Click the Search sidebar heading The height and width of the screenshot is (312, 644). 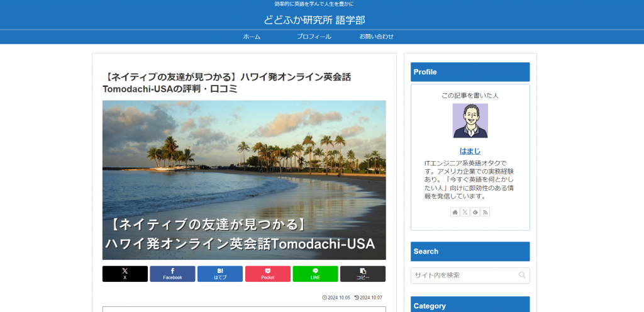click(470, 251)
